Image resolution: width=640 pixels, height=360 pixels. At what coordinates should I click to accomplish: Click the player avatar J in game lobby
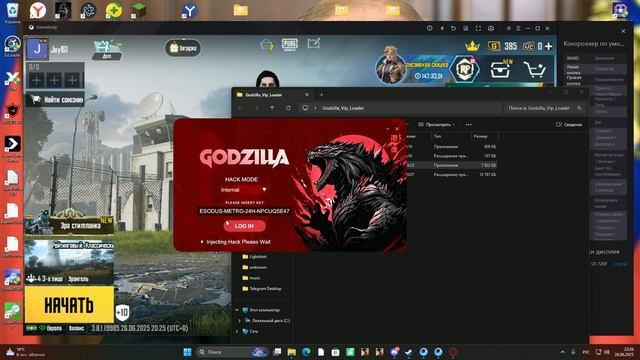click(37, 49)
